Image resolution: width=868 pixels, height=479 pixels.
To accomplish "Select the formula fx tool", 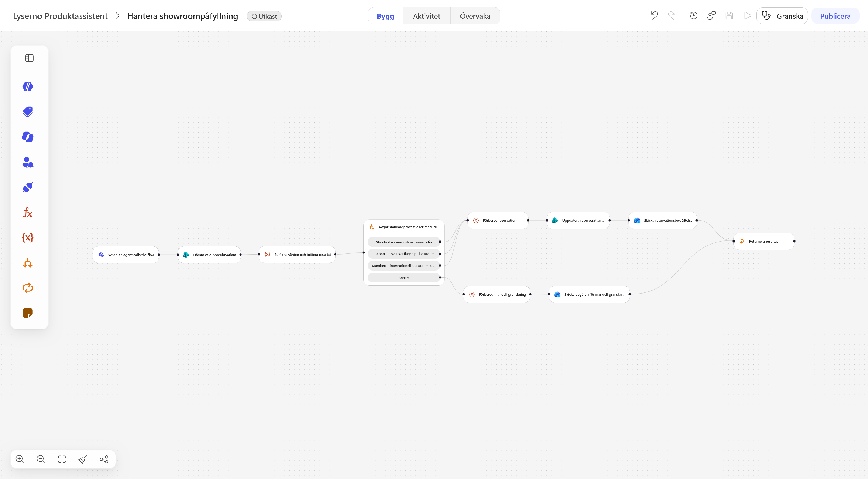I will point(28,213).
